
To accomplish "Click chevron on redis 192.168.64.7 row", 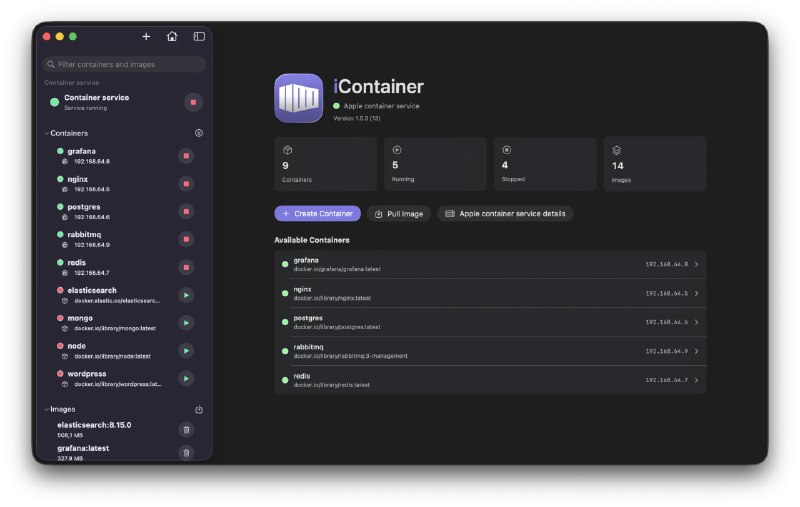I will (x=696, y=380).
